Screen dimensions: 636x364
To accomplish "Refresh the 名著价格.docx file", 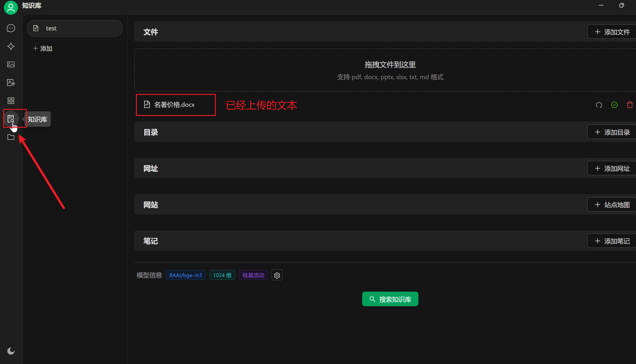I will pyautogui.click(x=599, y=105).
